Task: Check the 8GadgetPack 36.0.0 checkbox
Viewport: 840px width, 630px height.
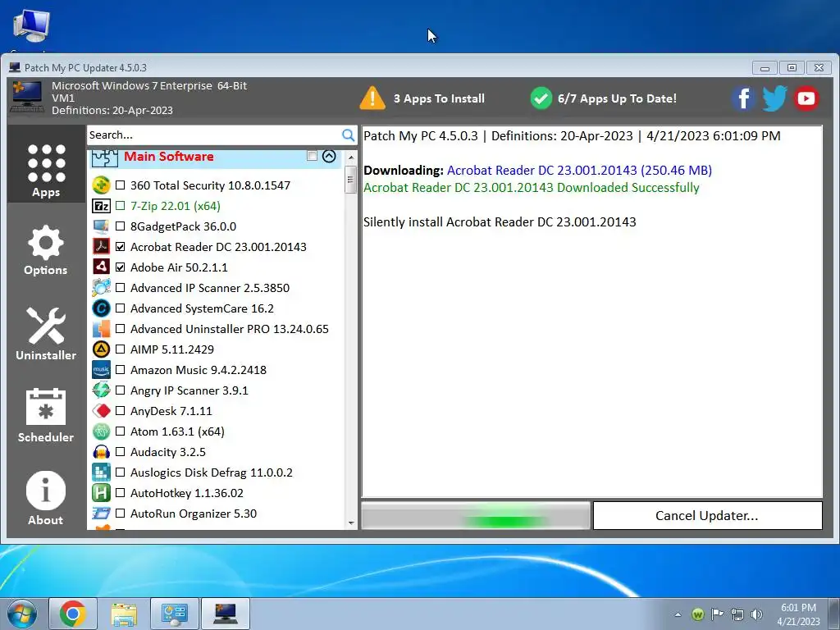Action: click(121, 226)
